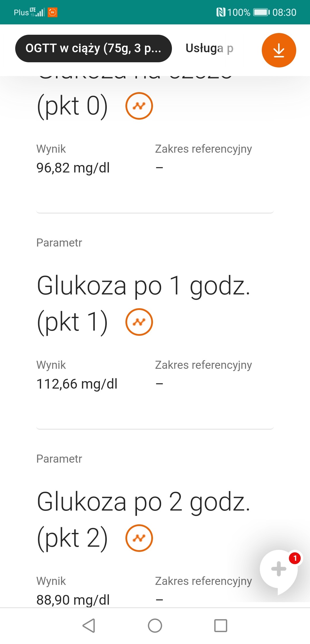
Task: Tap the red notification badge
Action: point(295,558)
